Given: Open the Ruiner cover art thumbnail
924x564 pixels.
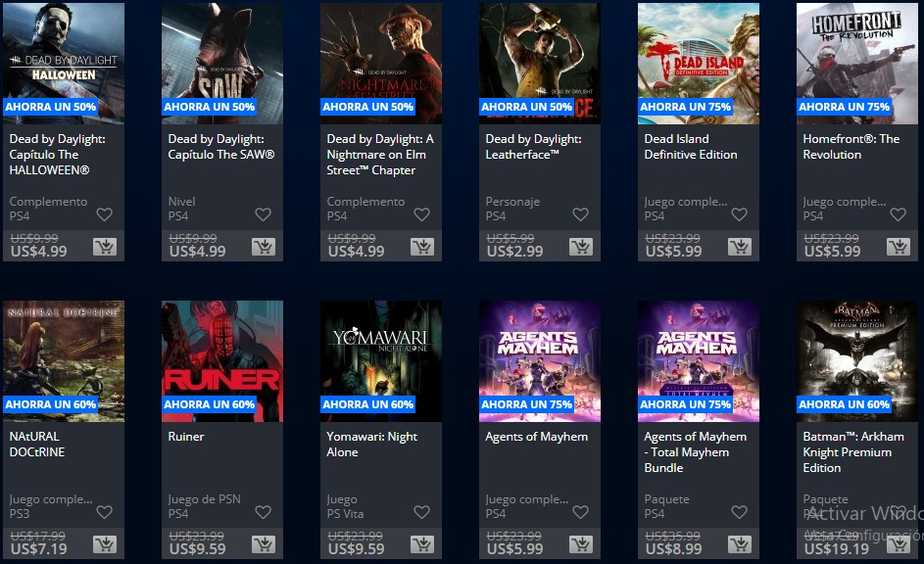Looking at the screenshot, I should (222, 361).
